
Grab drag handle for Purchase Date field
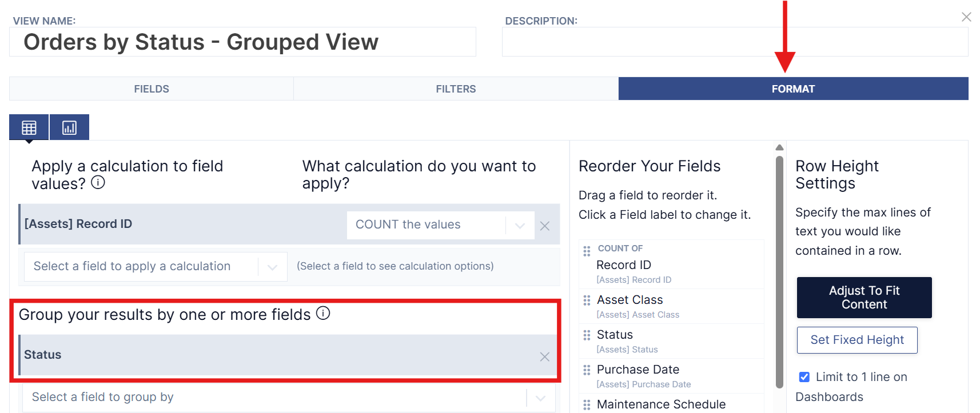[587, 370]
